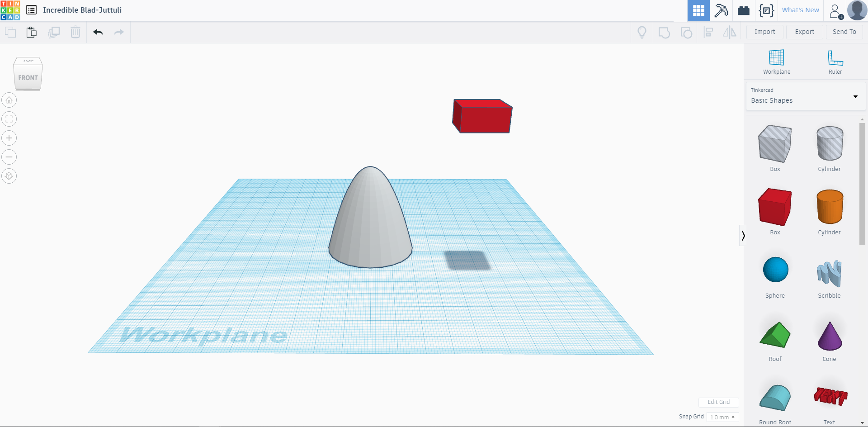The image size is (868, 427).
Task: Click the Paste clipboard icon
Action: pyautogui.click(x=32, y=32)
